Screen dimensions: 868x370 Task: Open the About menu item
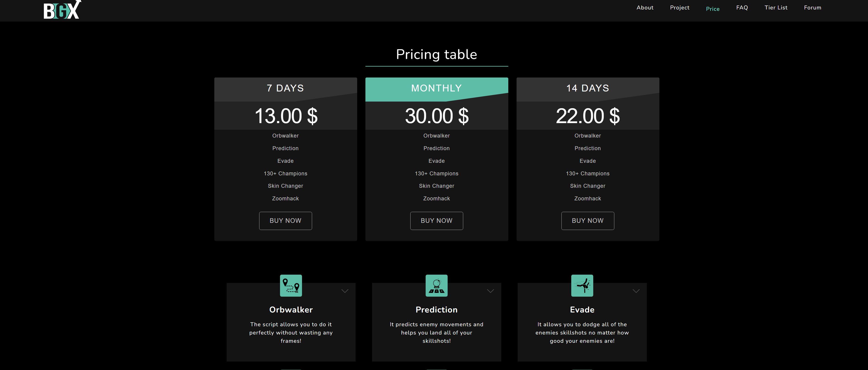click(x=645, y=8)
